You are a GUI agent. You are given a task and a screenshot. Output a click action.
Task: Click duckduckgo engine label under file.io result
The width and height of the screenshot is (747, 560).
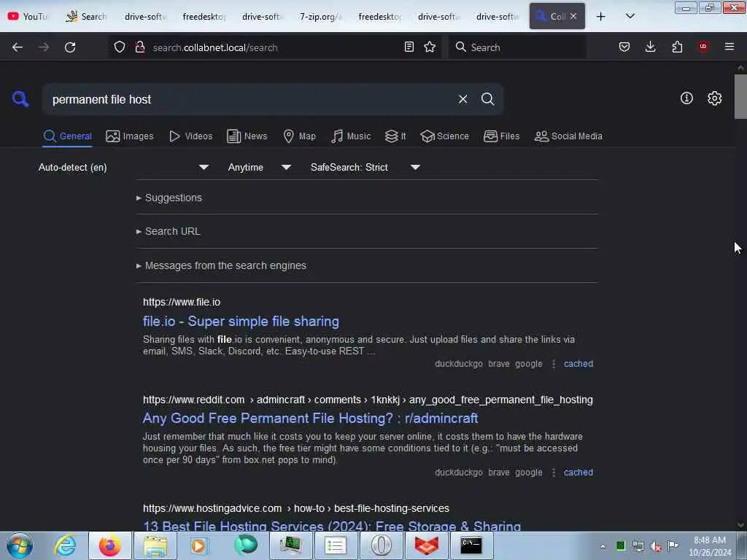tap(458, 364)
